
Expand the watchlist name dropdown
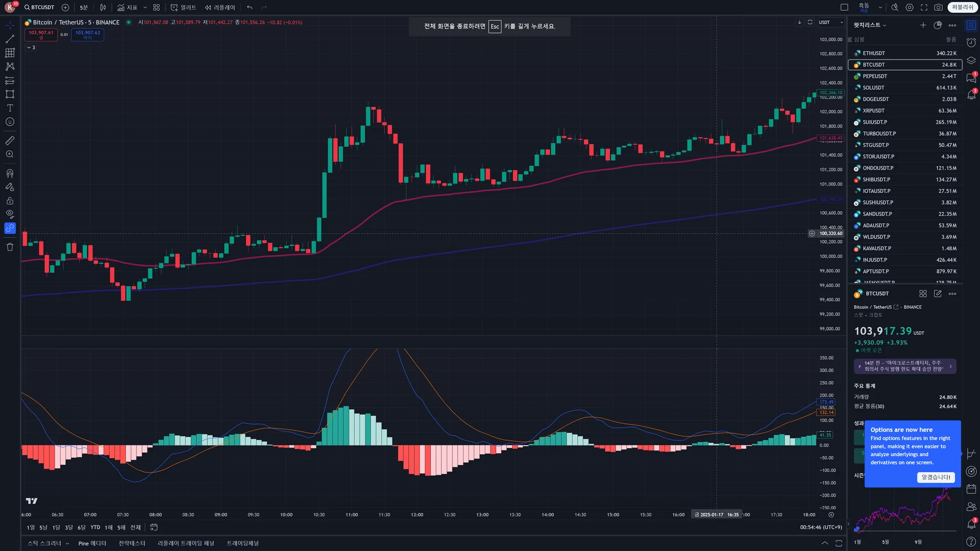click(x=870, y=25)
